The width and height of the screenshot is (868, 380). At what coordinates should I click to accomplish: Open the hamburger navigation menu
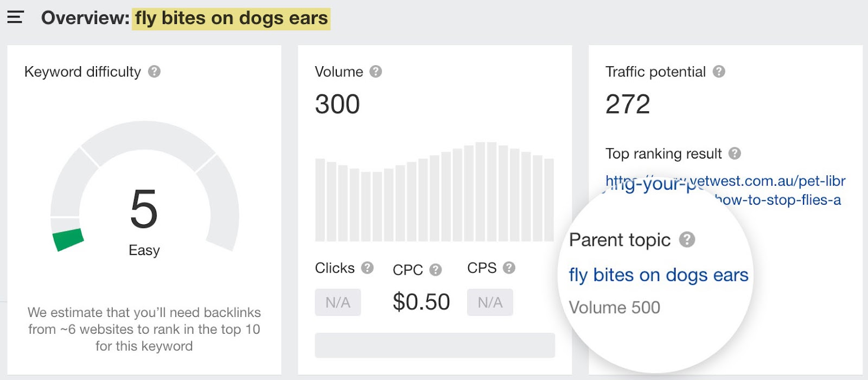coord(15,17)
